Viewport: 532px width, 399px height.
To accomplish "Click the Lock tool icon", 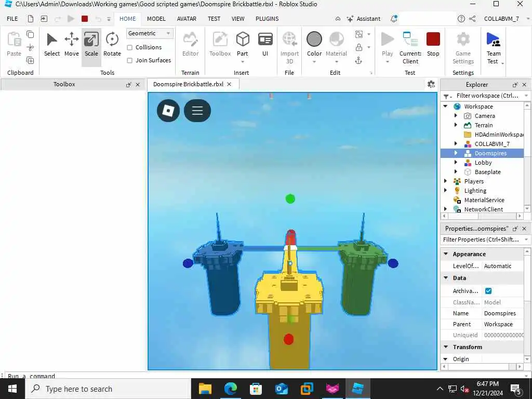I will tap(358, 47).
